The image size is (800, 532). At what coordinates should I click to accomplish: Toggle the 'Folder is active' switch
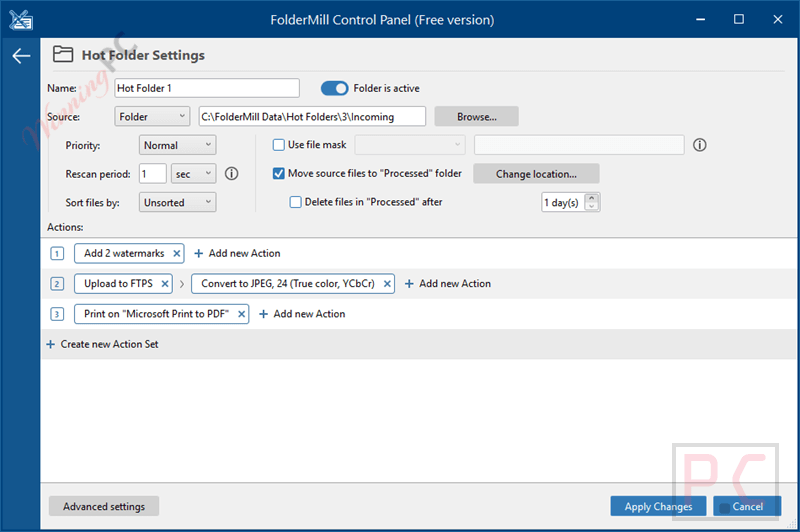click(x=335, y=88)
